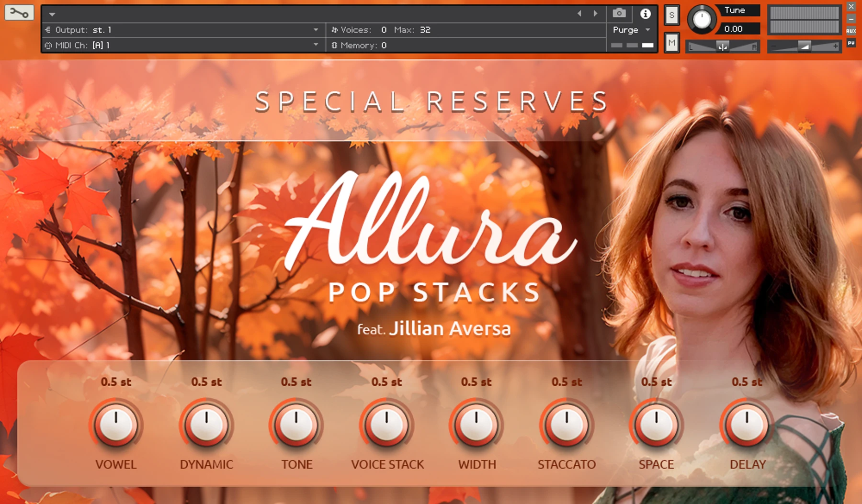This screenshot has height=504, width=862.
Task: Click the camera snapshot icon
Action: coord(619,13)
